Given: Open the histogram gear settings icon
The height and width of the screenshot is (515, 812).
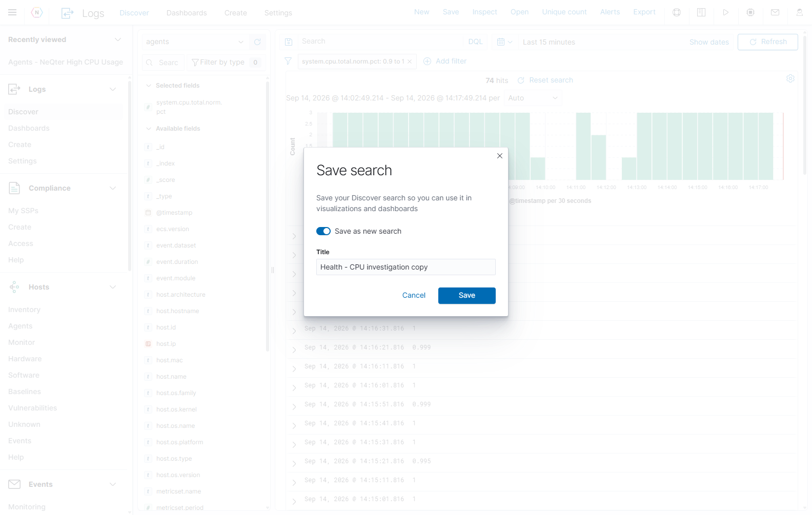Looking at the screenshot, I should click(x=790, y=78).
